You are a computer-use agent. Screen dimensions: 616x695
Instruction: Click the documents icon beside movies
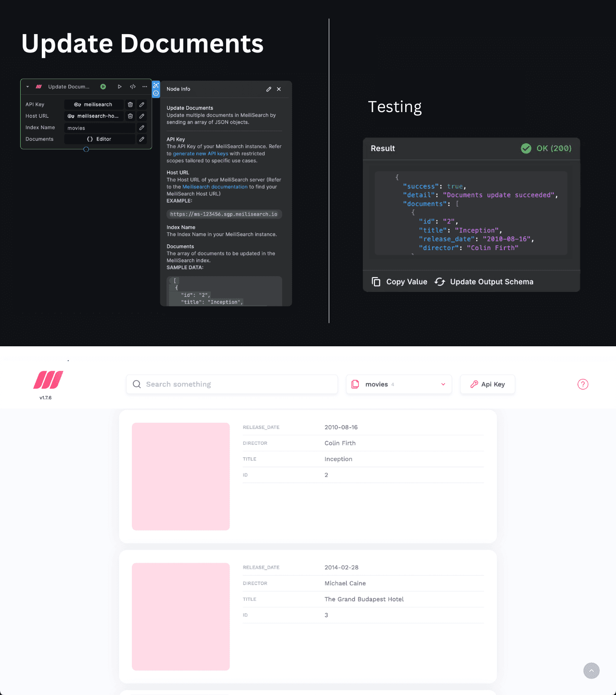point(355,384)
